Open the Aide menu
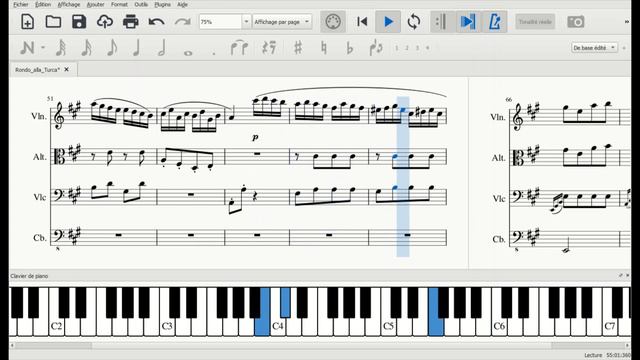This screenshot has height=360, width=640. (182, 4)
